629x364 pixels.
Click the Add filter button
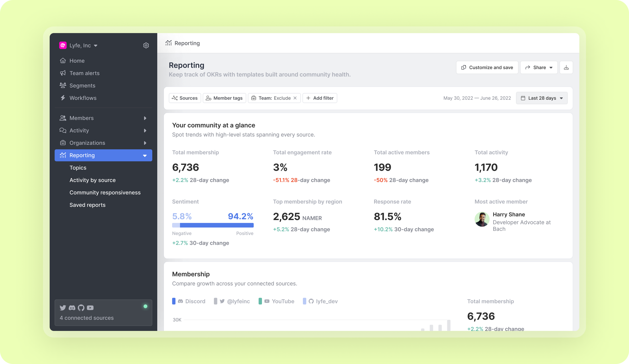point(320,98)
